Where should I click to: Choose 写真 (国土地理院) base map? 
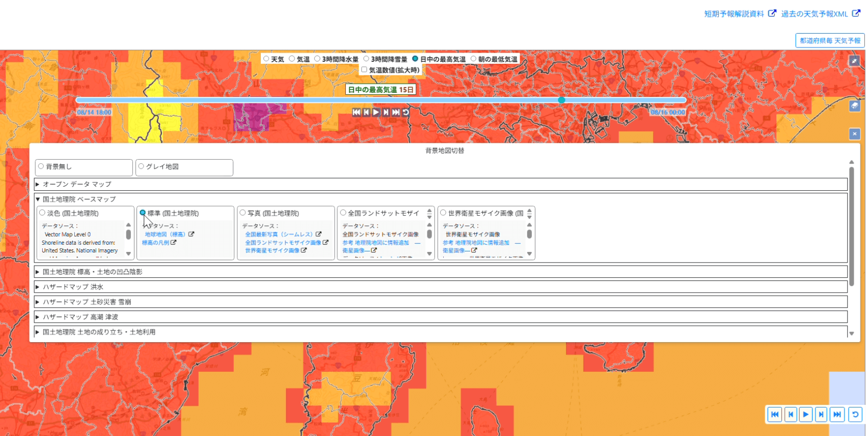click(x=243, y=213)
